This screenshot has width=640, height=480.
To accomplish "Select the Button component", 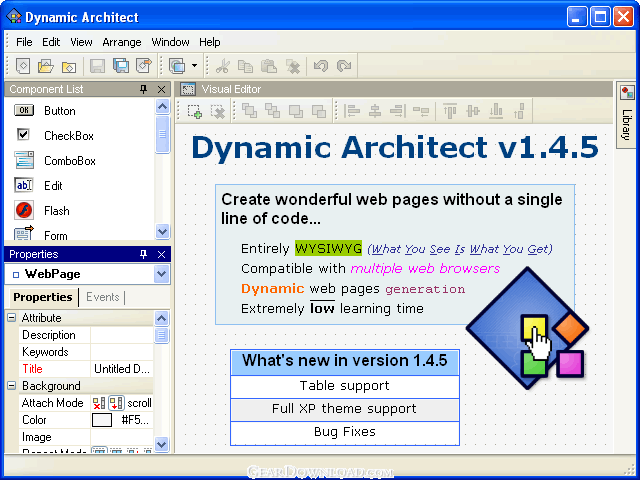I will click(60, 111).
